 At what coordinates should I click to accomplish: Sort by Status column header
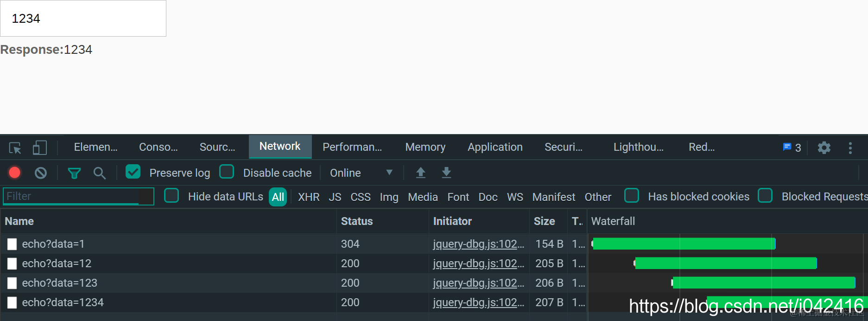(x=383, y=221)
